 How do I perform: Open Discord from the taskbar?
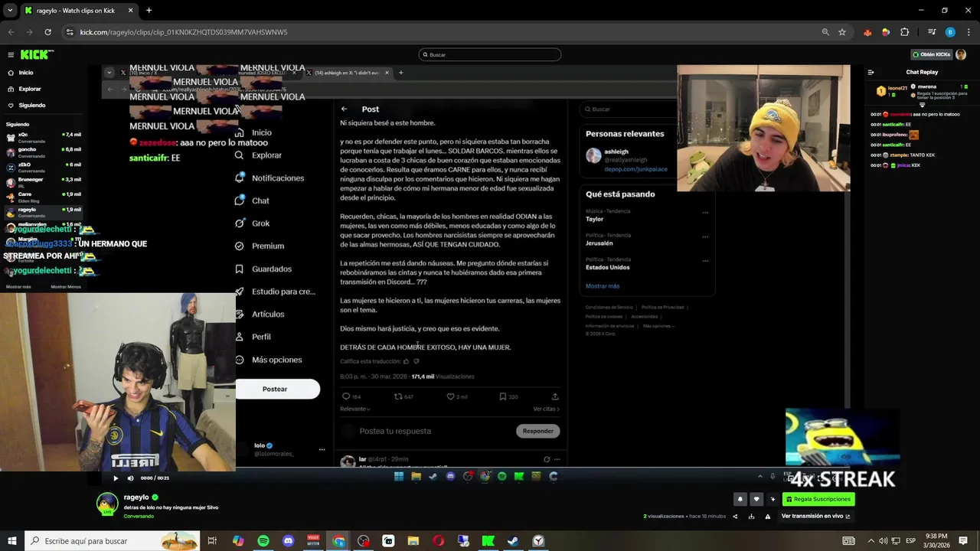point(288,541)
